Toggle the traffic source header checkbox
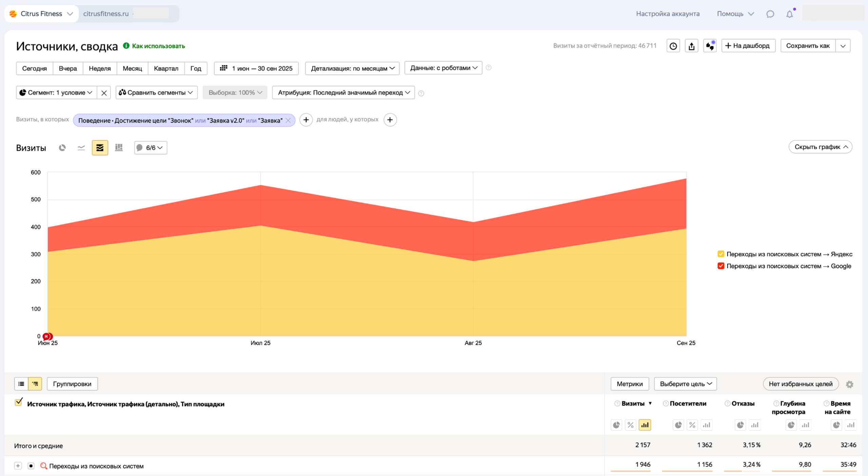 (x=19, y=402)
